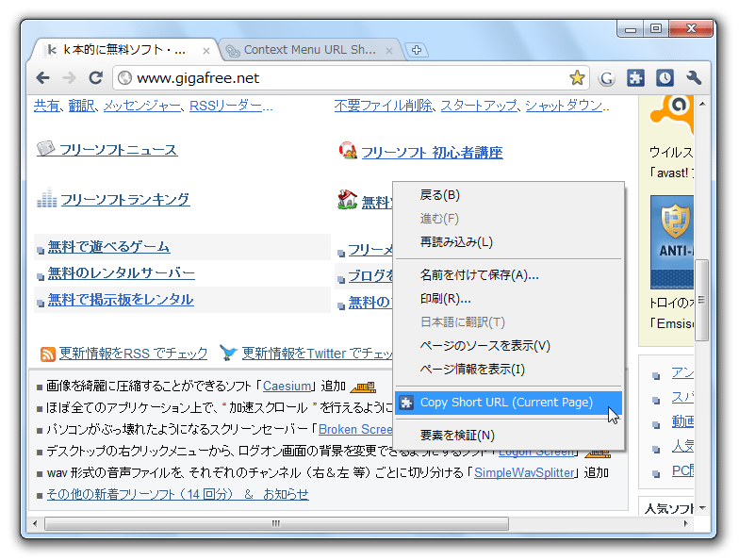Switch to the k本的に無料ソフト tab
The width and height of the screenshot is (739, 560).
tap(124, 50)
